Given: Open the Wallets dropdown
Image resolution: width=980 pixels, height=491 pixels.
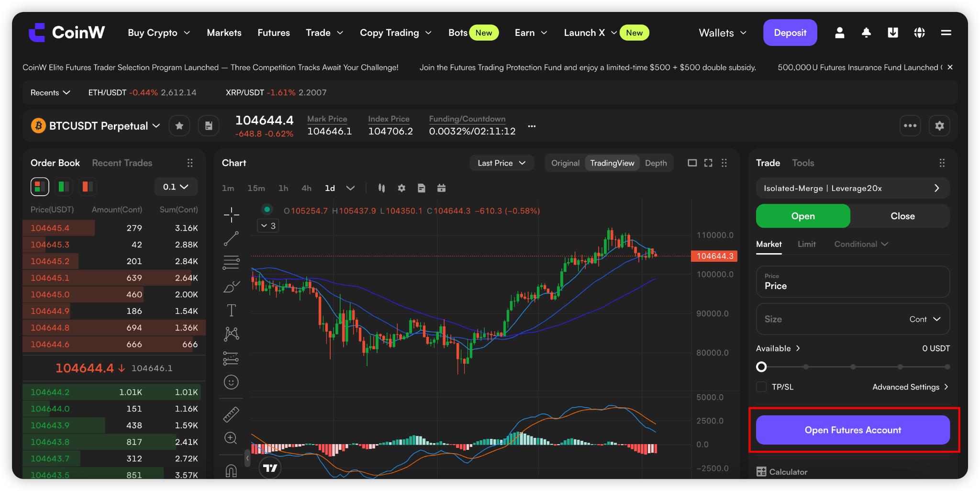Looking at the screenshot, I should [x=723, y=33].
